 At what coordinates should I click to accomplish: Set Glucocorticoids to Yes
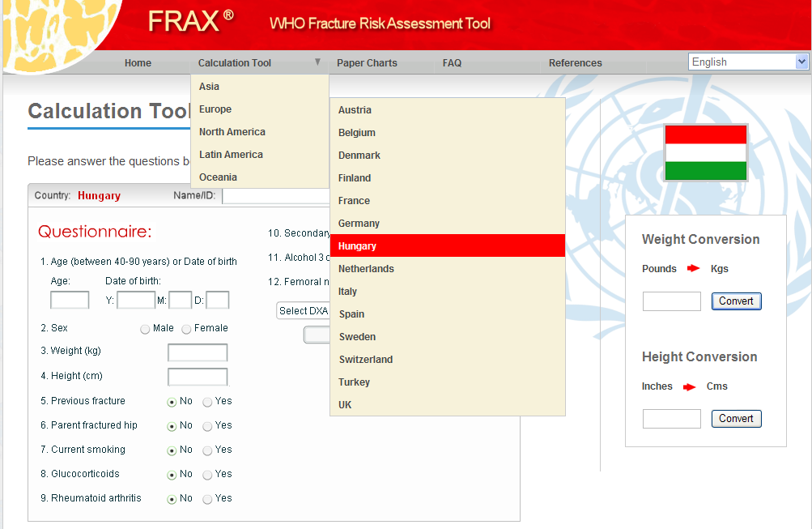pyautogui.click(x=207, y=475)
